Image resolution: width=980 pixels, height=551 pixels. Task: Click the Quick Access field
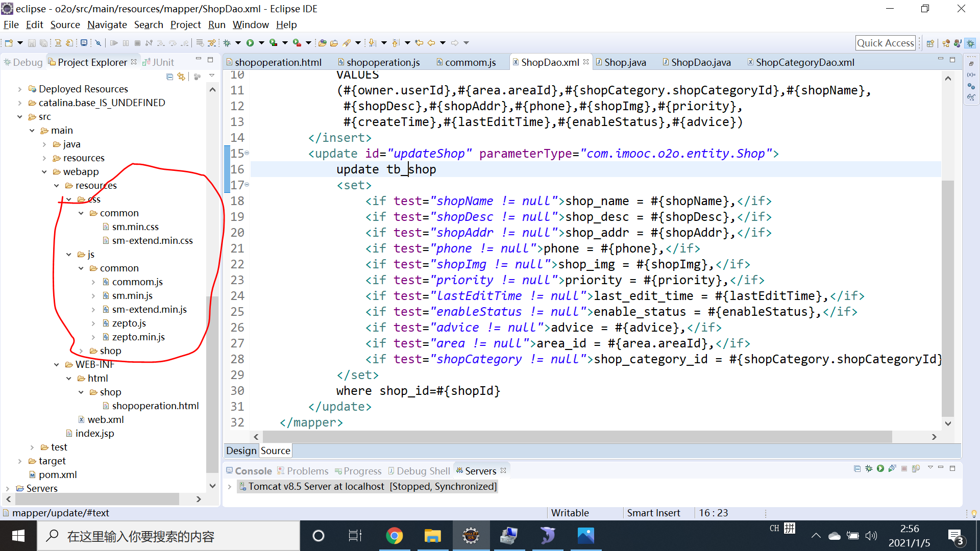point(885,43)
